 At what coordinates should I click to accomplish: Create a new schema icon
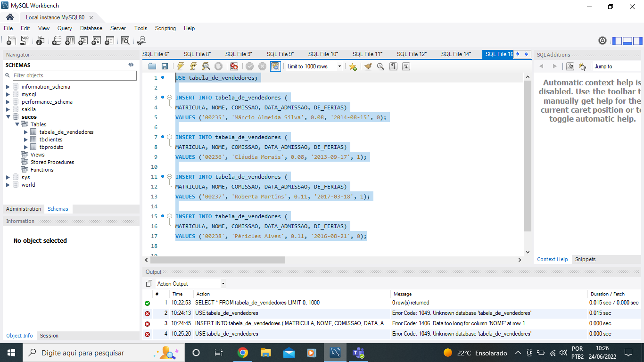coord(57,41)
